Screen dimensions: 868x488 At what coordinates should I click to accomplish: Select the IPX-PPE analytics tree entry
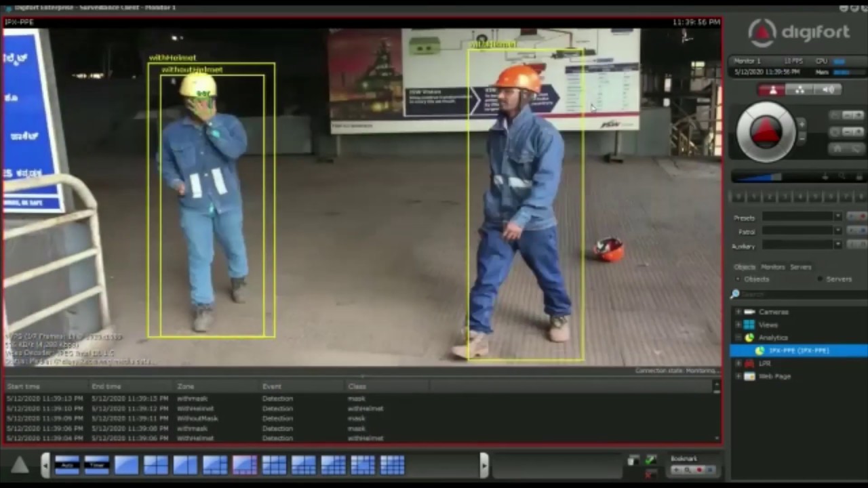point(798,350)
